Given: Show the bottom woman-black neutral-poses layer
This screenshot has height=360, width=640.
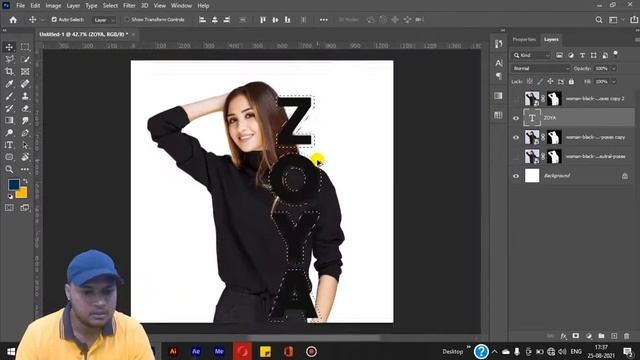Looking at the screenshot, I should point(516,157).
